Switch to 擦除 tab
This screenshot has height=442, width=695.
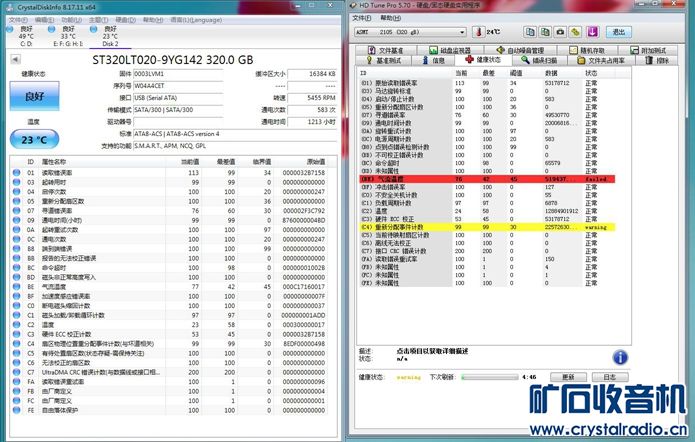point(657,60)
